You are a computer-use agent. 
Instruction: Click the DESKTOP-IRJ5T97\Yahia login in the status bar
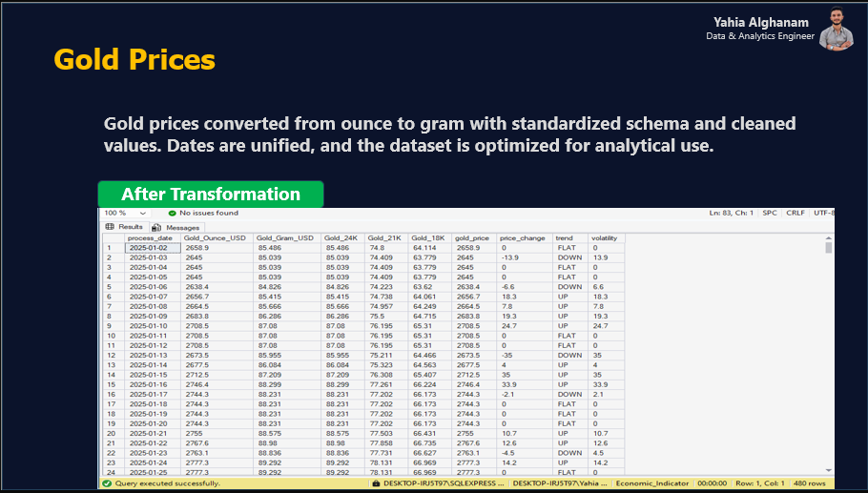click(560, 483)
